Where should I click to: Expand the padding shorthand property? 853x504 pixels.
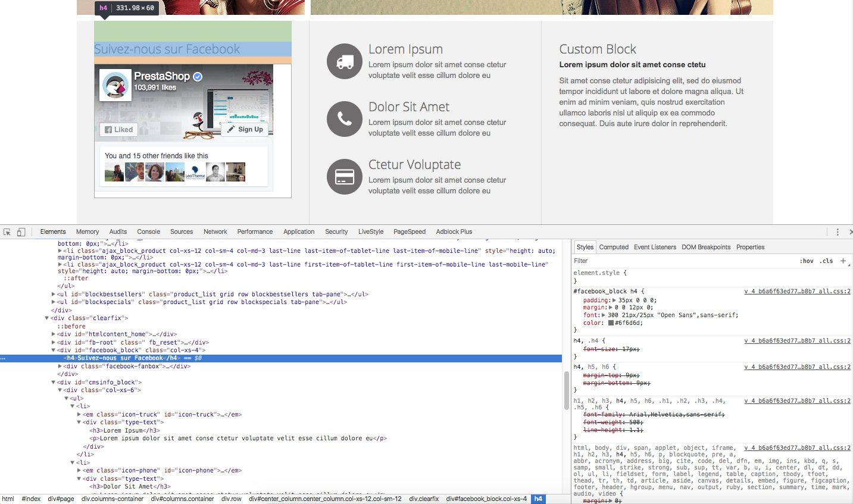[614, 300]
